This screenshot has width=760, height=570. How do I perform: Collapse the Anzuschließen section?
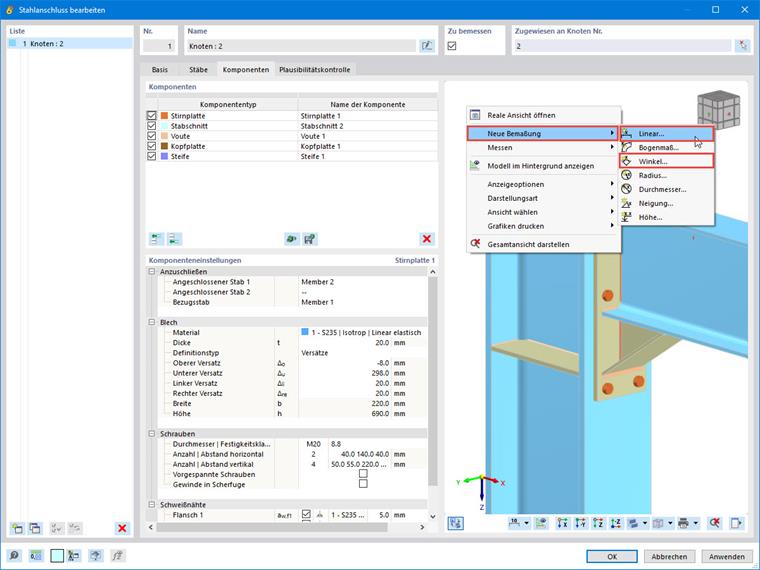point(152,272)
